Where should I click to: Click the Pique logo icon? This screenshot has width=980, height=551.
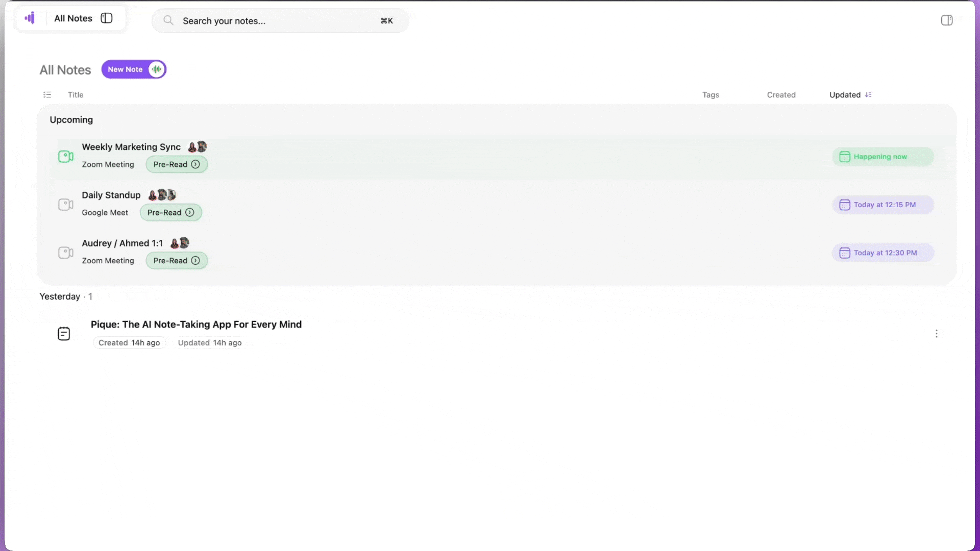(x=30, y=18)
